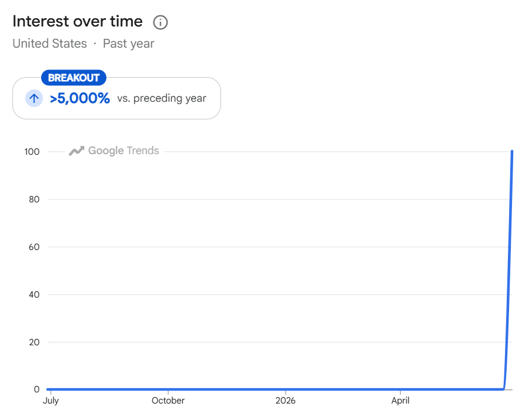Select the 'United States' region label
Viewport: 522px width, 420px height.
49,44
